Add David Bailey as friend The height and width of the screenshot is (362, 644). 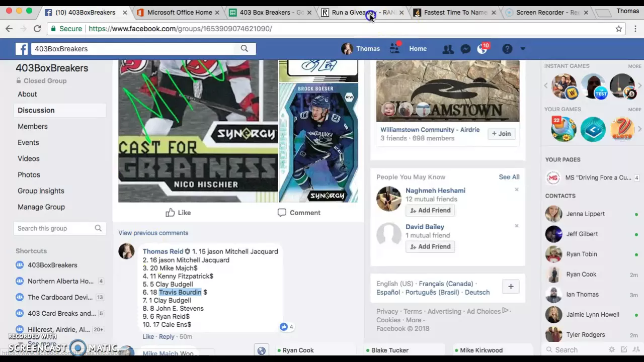[x=430, y=246]
